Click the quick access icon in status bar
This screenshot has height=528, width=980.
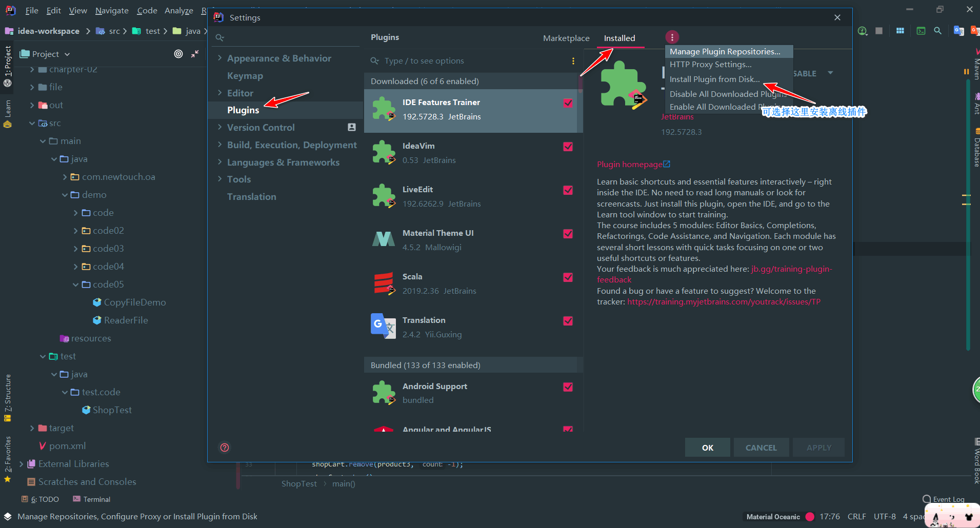pyautogui.click(x=8, y=516)
